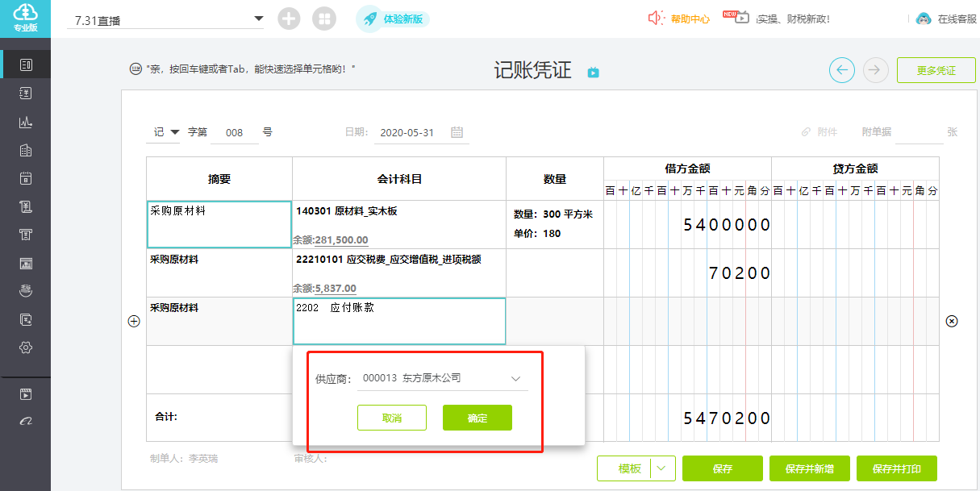Screen dimensions: 980x491
Task: Go to previous voucher with left arrow
Action: pos(842,70)
